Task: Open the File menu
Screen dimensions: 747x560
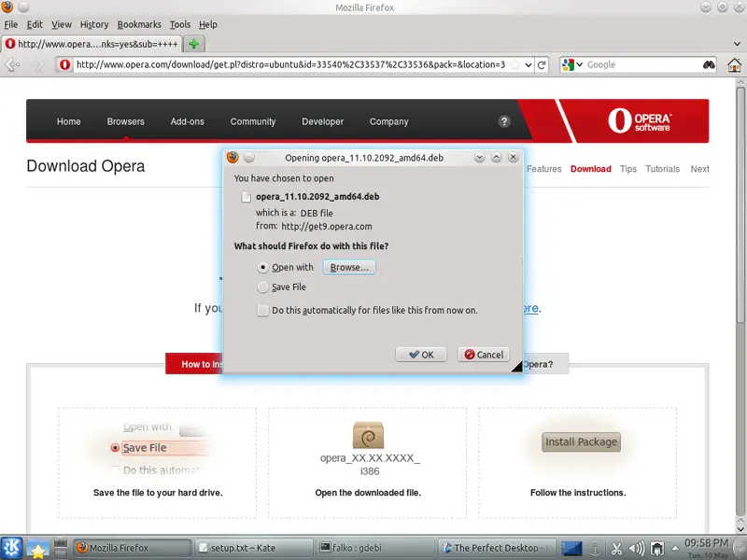Action: pos(11,24)
